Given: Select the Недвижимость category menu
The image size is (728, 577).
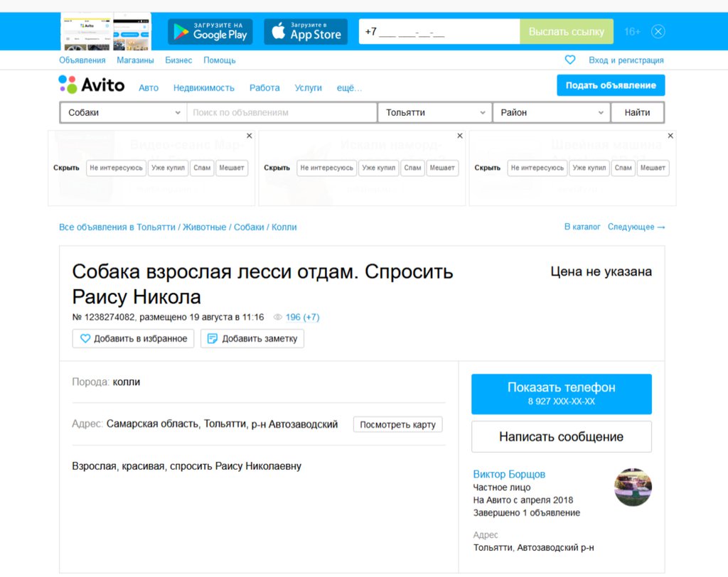Looking at the screenshot, I should point(204,87).
